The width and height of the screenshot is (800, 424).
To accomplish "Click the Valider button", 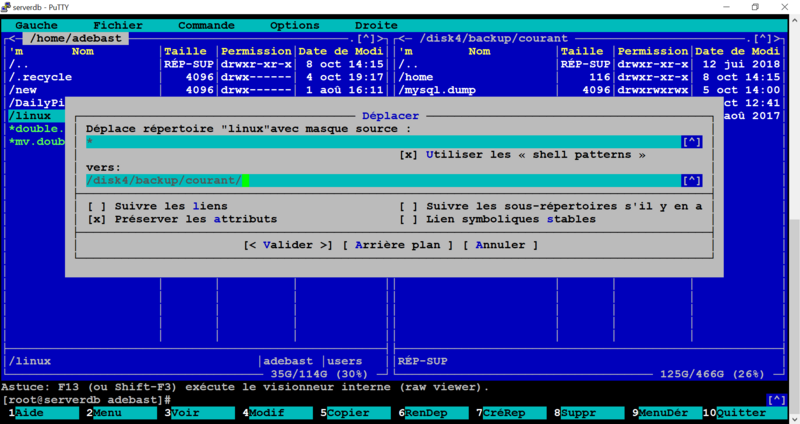I will tap(288, 245).
